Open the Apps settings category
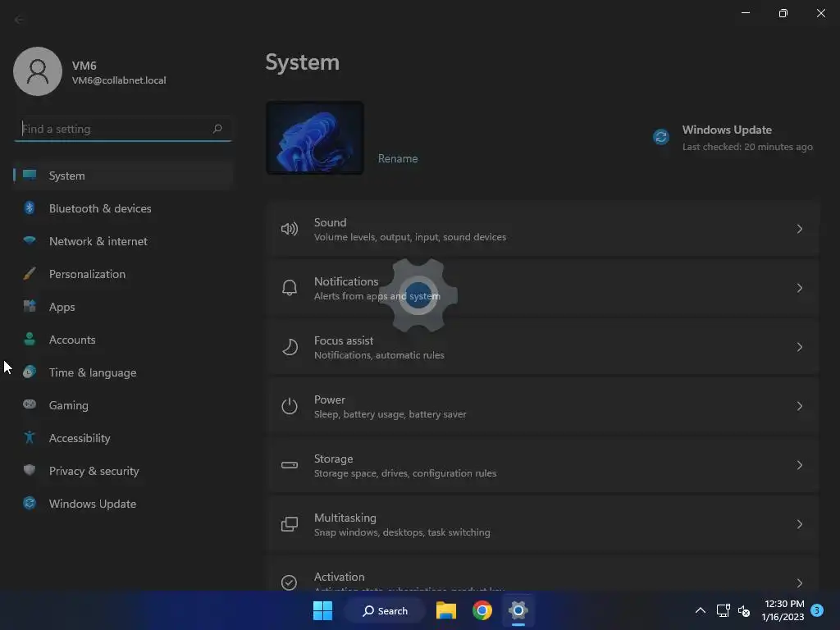Image resolution: width=840 pixels, height=630 pixels. click(x=123, y=307)
